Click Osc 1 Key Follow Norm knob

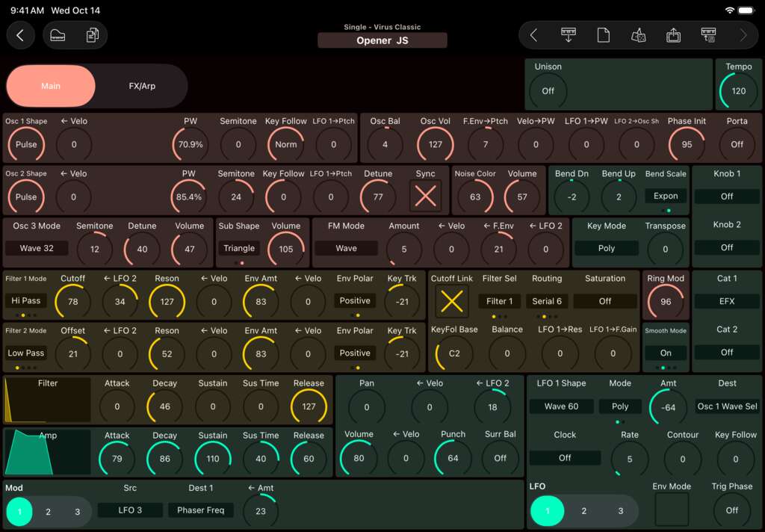(285, 144)
